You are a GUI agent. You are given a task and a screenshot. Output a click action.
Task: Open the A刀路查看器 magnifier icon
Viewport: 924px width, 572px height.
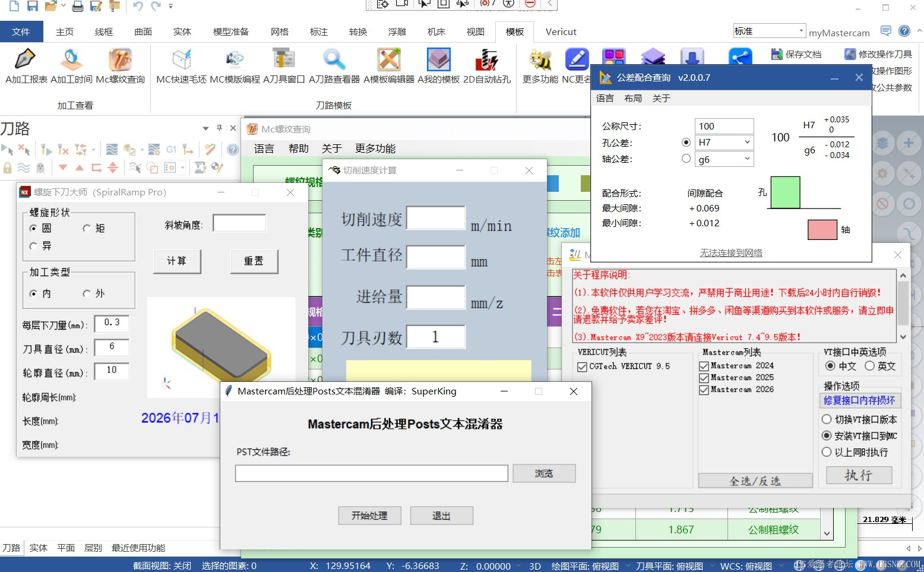click(x=334, y=60)
